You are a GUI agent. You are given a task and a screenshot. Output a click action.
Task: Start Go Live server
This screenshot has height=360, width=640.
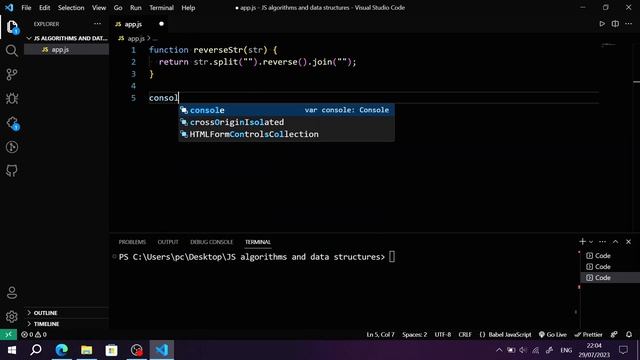[x=553, y=334]
